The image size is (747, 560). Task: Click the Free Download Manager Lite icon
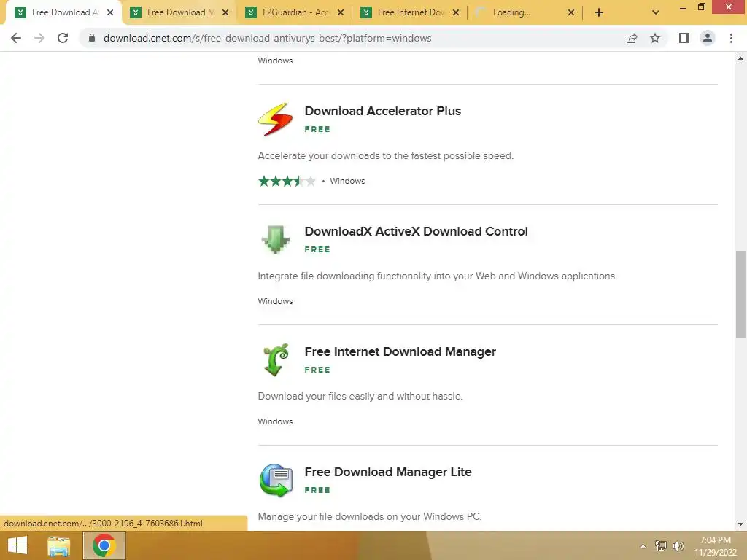click(276, 481)
